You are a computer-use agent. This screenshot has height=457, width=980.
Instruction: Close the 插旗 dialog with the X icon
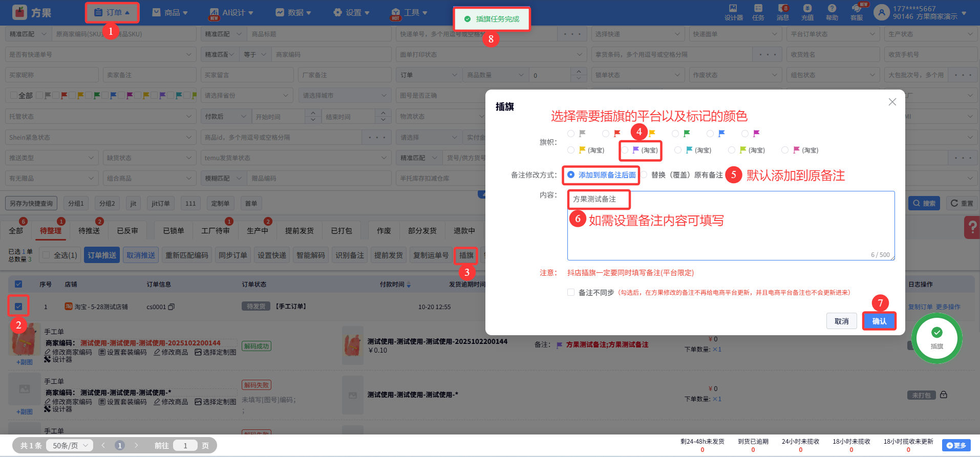coord(892,102)
